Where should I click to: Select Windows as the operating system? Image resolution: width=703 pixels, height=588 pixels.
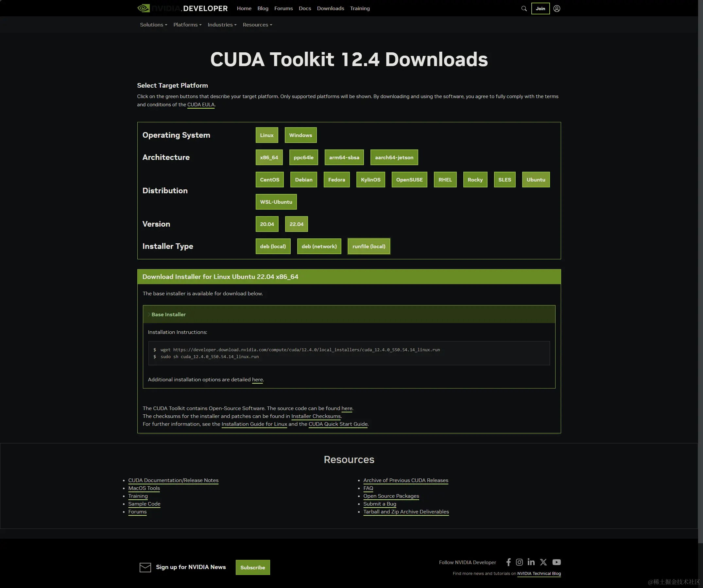(300, 135)
